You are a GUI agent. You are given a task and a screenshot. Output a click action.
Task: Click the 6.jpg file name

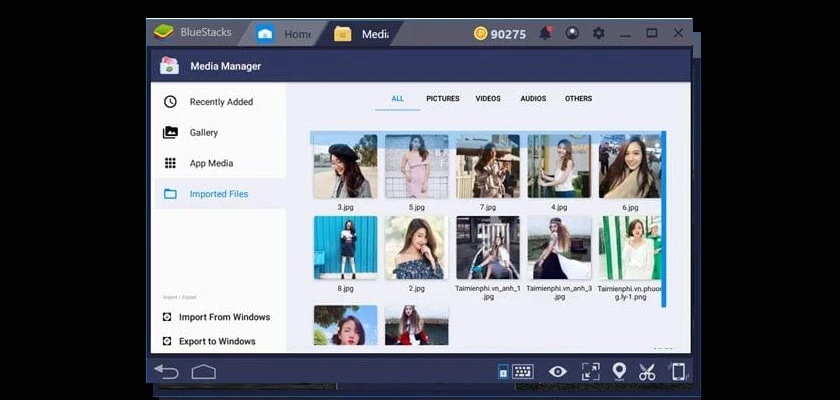(630, 207)
